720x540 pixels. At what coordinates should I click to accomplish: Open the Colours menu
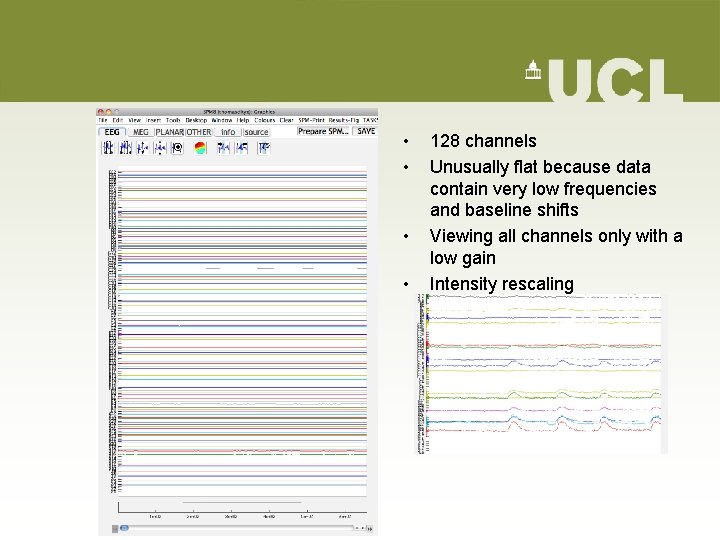point(264,120)
